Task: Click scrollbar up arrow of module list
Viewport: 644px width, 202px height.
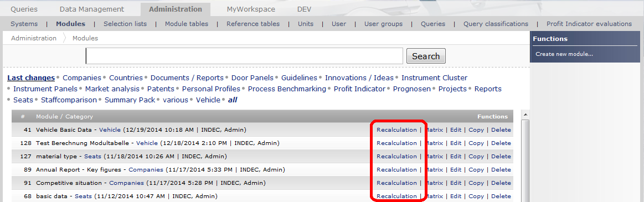Action: click(x=525, y=114)
